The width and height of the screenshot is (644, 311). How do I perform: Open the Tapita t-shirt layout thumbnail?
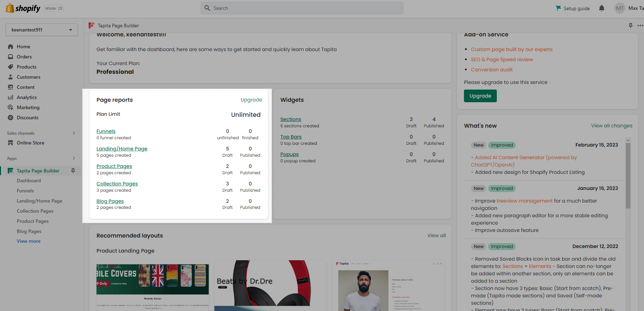click(x=388, y=285)
